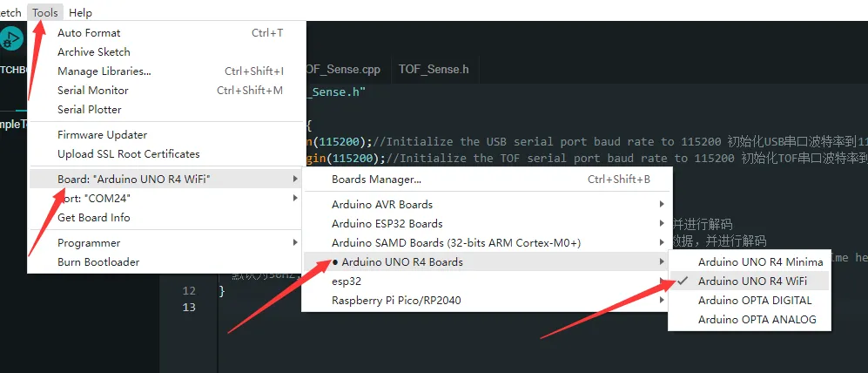
Task: Select Upload SSL Root Certificates
Action: pyautogui.click(x=128, y=154)
